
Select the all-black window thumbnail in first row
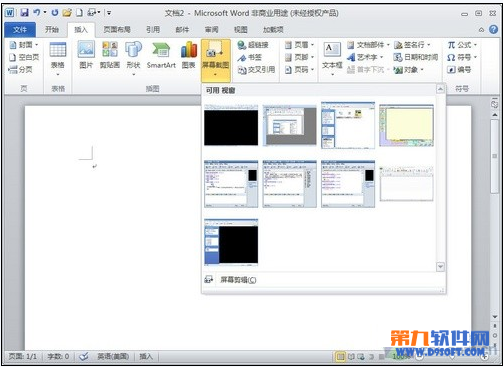tap(231, 125)
